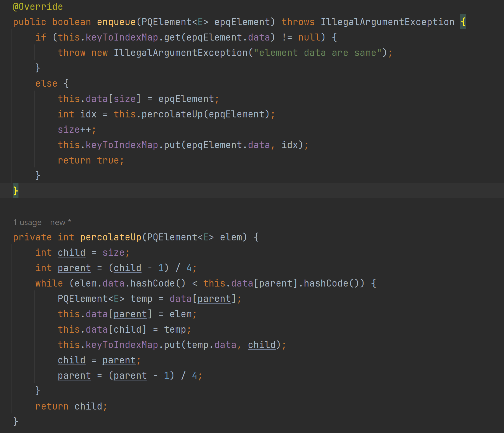Viewport: 504px width, 433px height.
Task: Click the while keyword
Action: pos(49,283)
